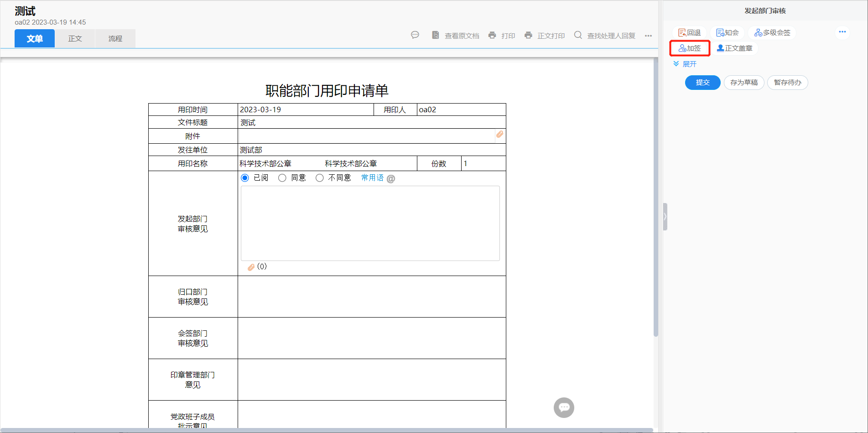Screen dimensions: 868x433
Task: Click the 发往单位 value 测试部
Action: pos(251,150)
